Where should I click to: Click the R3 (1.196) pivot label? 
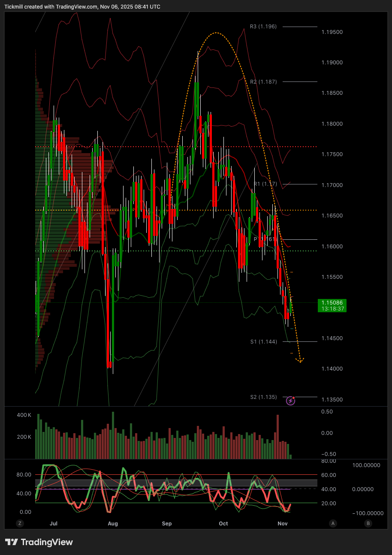263,27
